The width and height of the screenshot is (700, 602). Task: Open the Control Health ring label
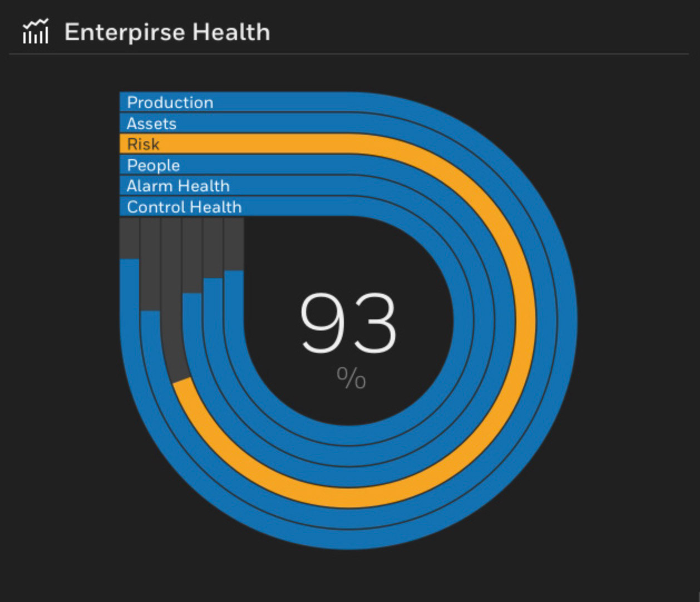(184, 207)
